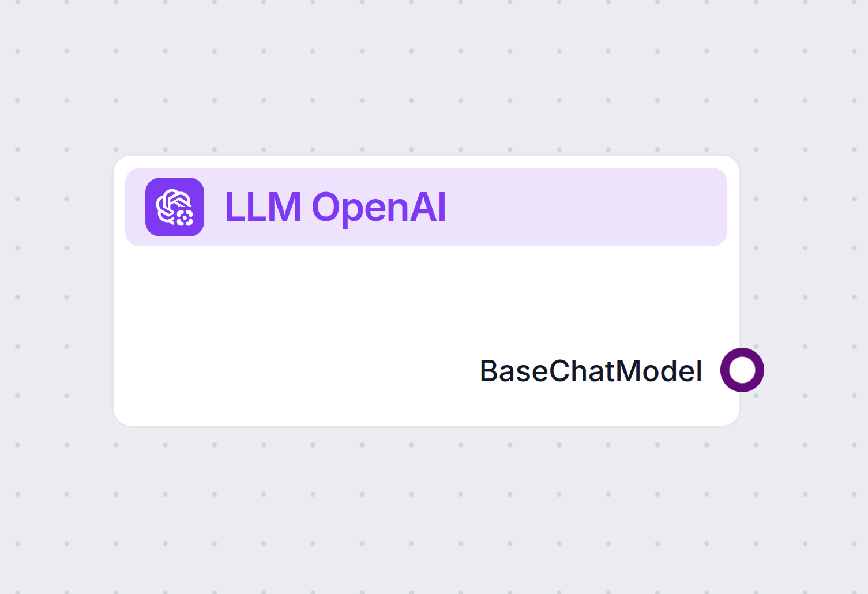Click the BaseChatModel label text
This screenshot has height=594, width=868.
point(590,371)
